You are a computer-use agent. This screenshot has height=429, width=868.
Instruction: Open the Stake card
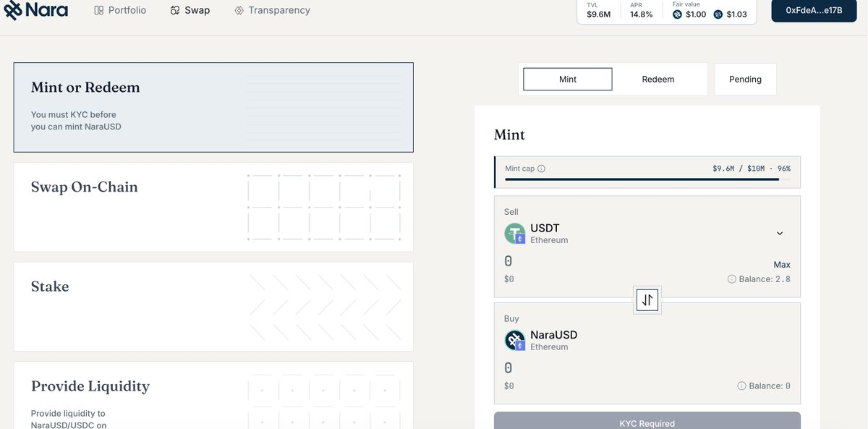[x=213, y=307]
